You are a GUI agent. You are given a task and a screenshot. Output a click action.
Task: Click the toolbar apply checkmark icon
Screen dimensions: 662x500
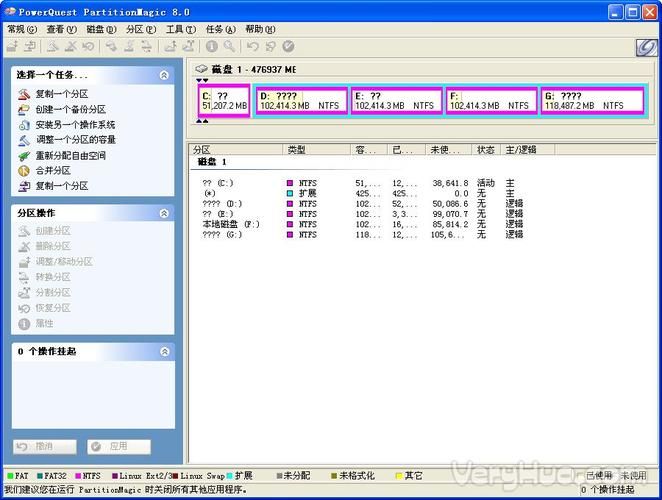point(288,46)
